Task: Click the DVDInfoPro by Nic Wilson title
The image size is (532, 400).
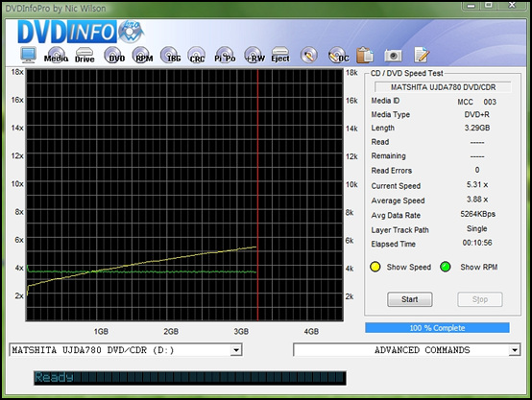Action: point(56,8)
